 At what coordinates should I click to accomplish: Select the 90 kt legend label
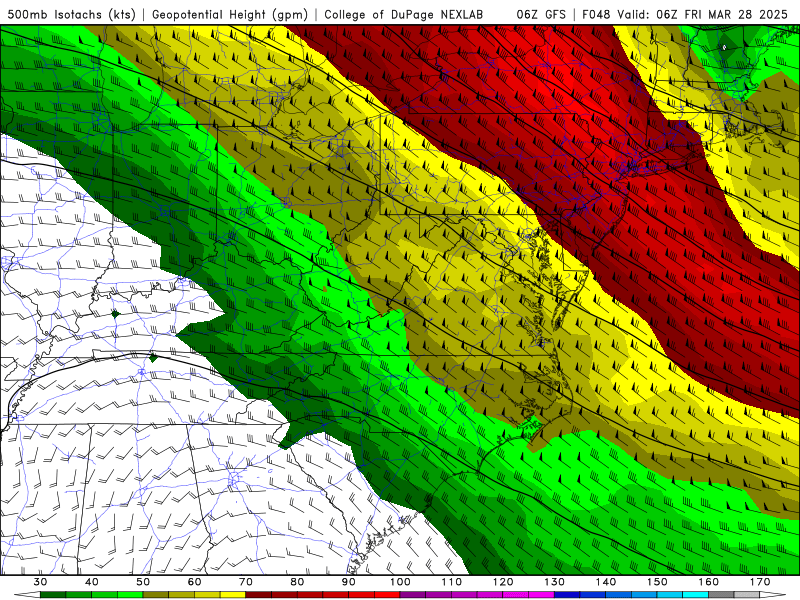[348, 582]
